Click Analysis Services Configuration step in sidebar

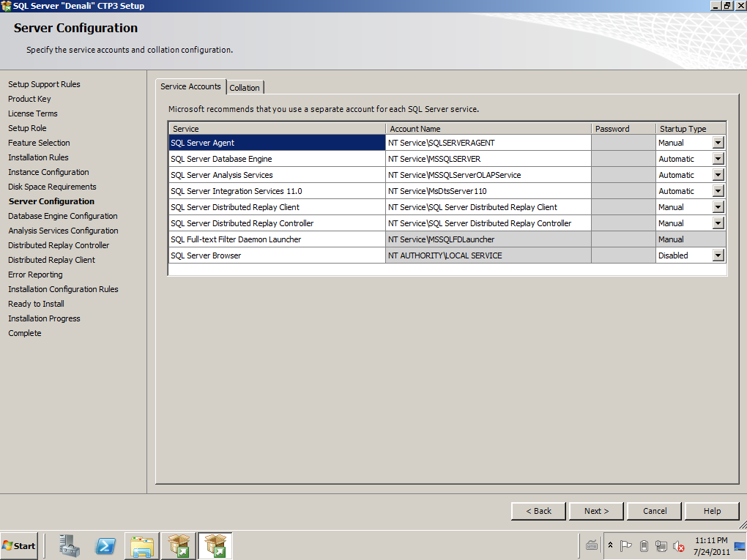coord(63,231)
